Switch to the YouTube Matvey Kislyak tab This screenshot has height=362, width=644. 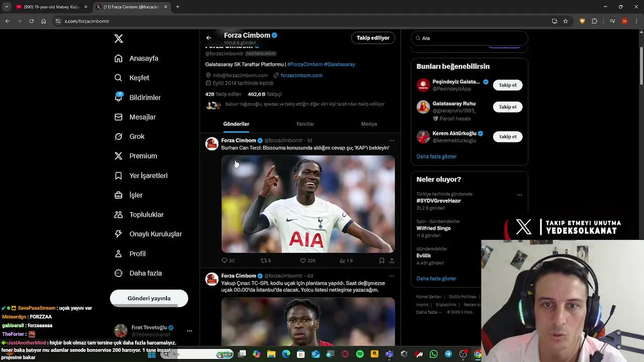(x=52, y=7)
